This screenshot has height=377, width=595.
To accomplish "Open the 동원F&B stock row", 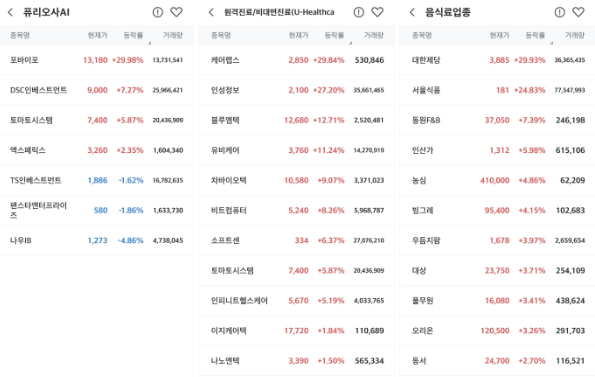I will (x=497, y=120).
